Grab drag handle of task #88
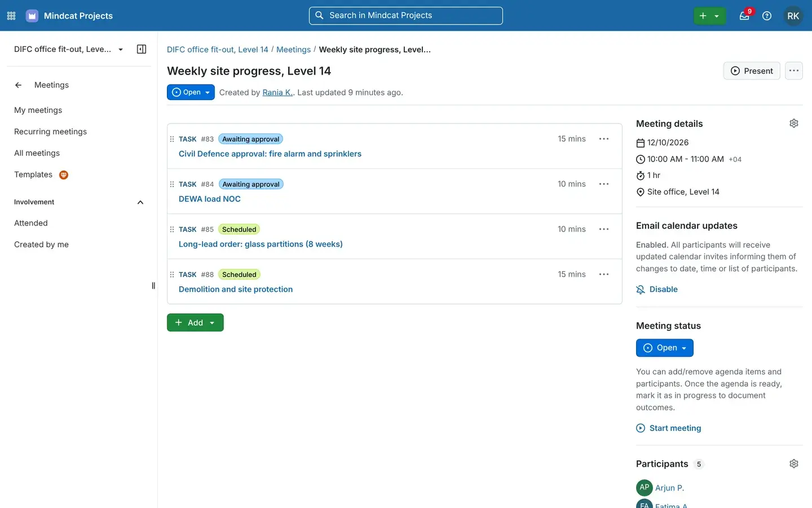This screenshot has width=812, height=508. click(172, 274)
